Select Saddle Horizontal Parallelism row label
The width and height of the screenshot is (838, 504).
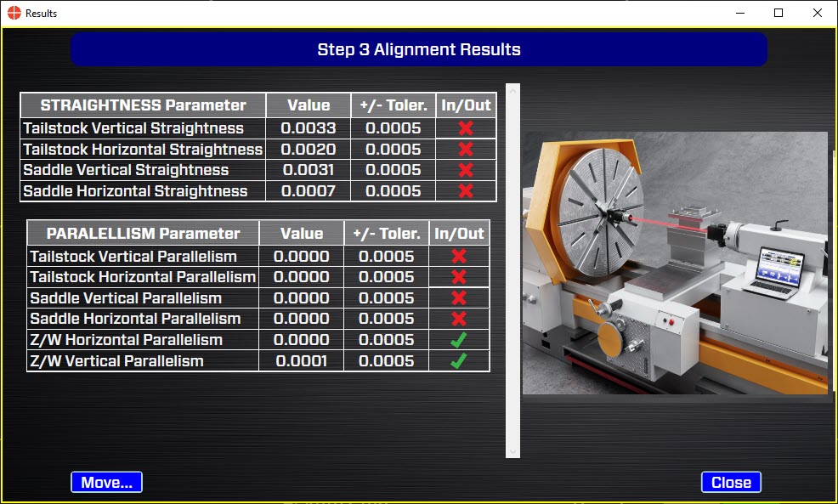pos(135,319)
